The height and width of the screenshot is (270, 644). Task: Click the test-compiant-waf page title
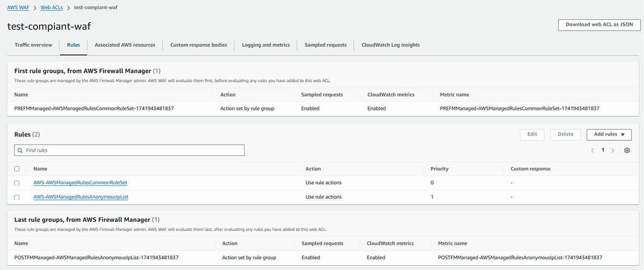click(x=49, y=26)
